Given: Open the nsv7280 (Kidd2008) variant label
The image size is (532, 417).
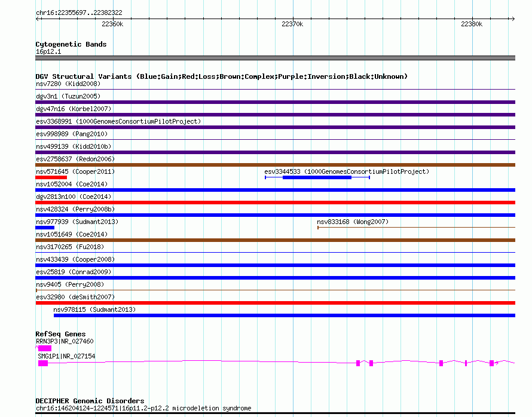Looking at the screenshot, I should click(x=68, y=84).
